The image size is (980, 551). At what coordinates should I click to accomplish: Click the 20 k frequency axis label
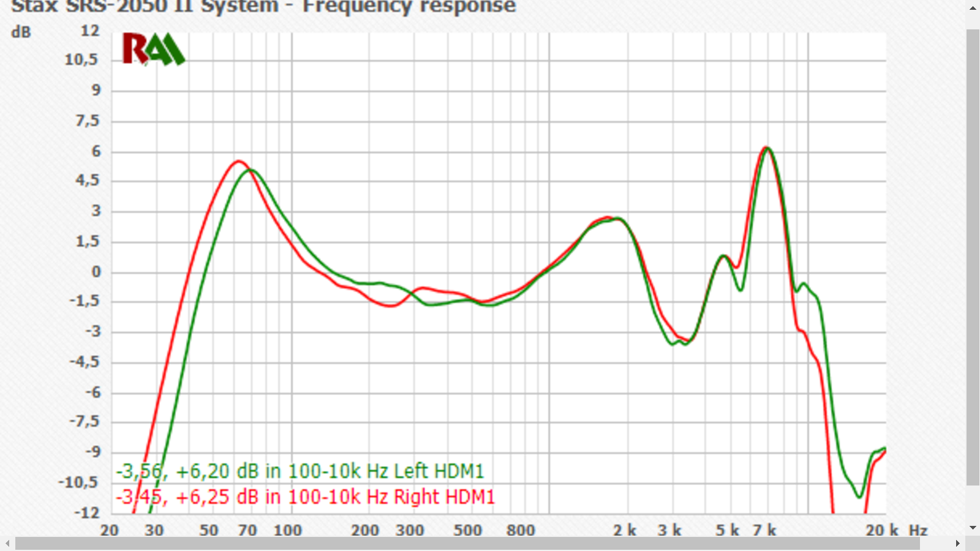pyautogui.click(x=881, y=530)
